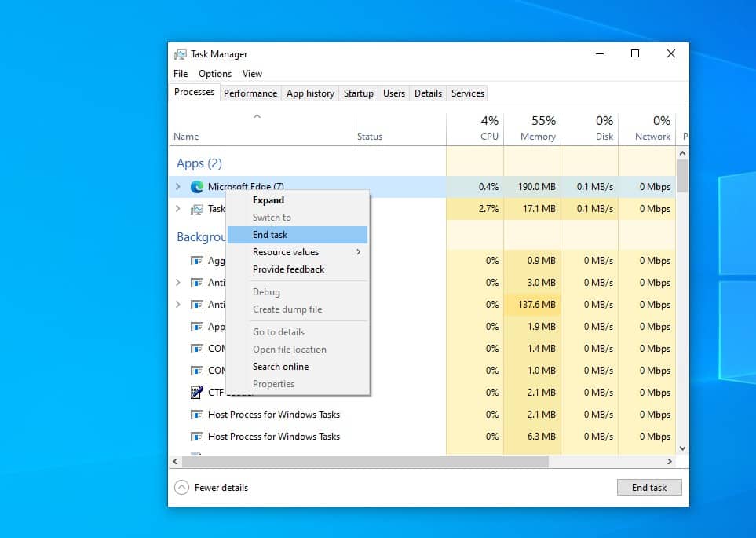Click the CTF Loader pen icon
Screen dimensions: 756x538
197,393
